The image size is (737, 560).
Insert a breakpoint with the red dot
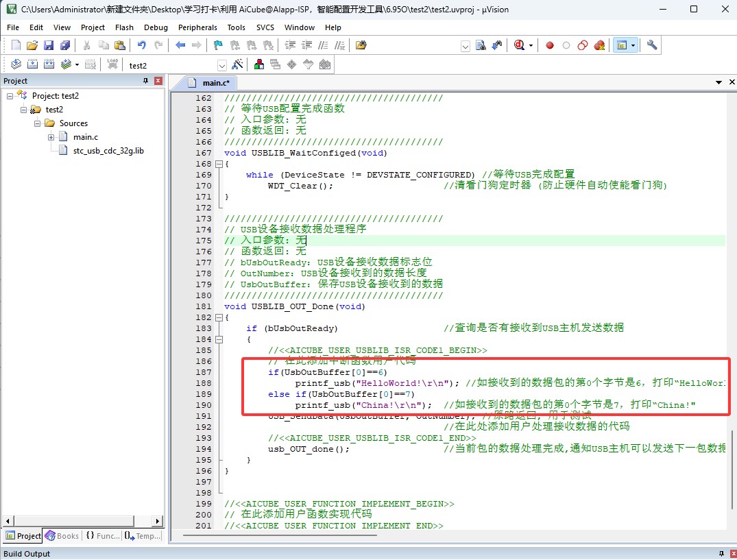point(549,45)
